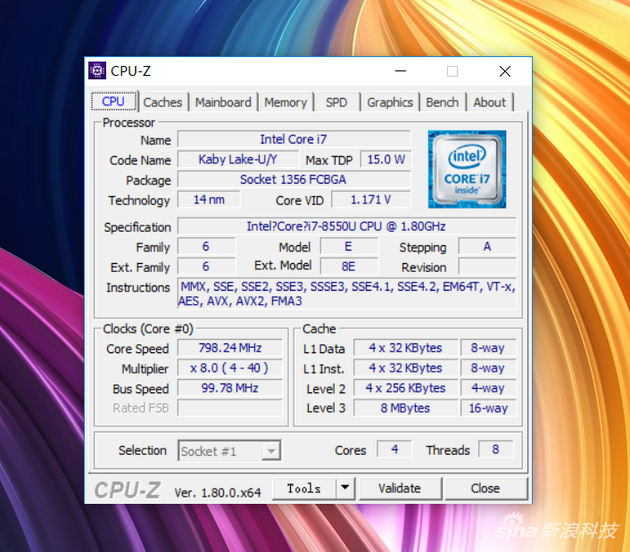Image resolution: width=630 pixels, height=552 pixels.
Task: Click the Multiplier value x 8.0 (4 - 40)
Action: pos(230,368)
